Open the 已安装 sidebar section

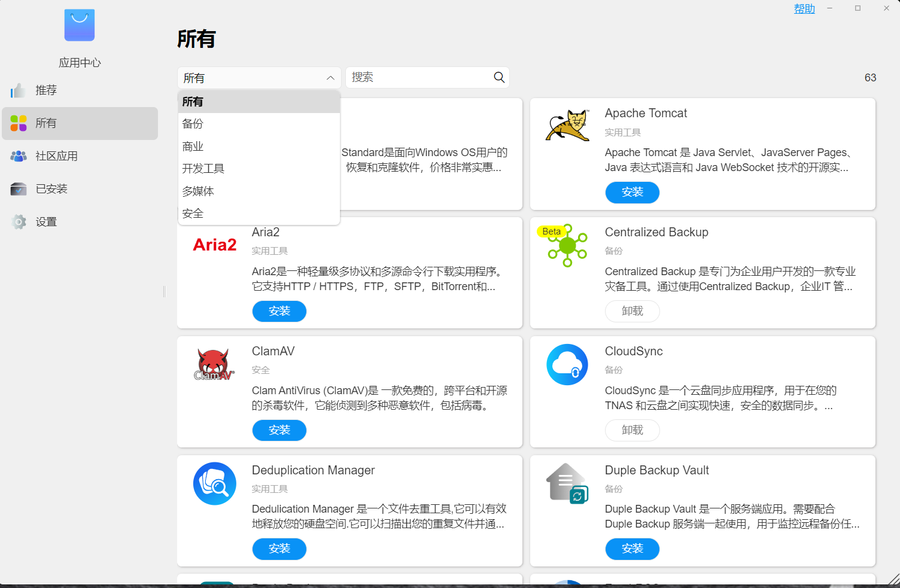51,189
